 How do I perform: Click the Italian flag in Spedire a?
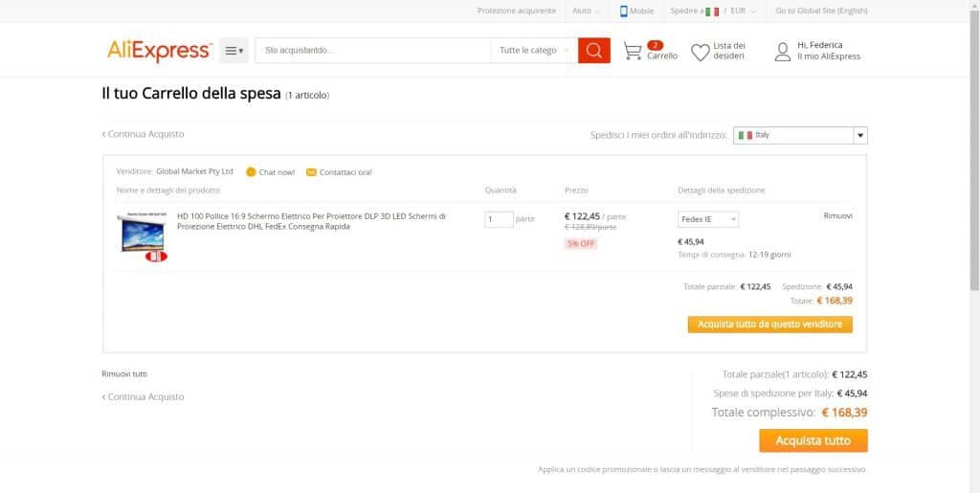click(712, 11)
